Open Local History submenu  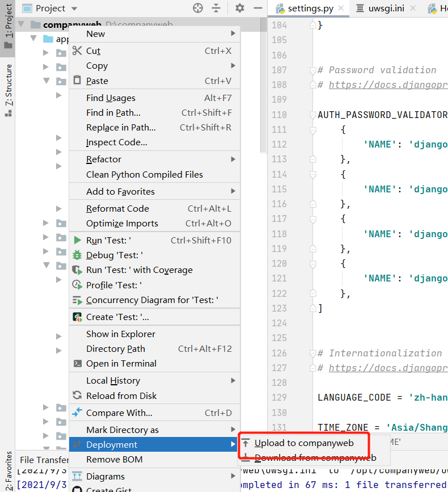pyautogui.click(x=155, y=381)
